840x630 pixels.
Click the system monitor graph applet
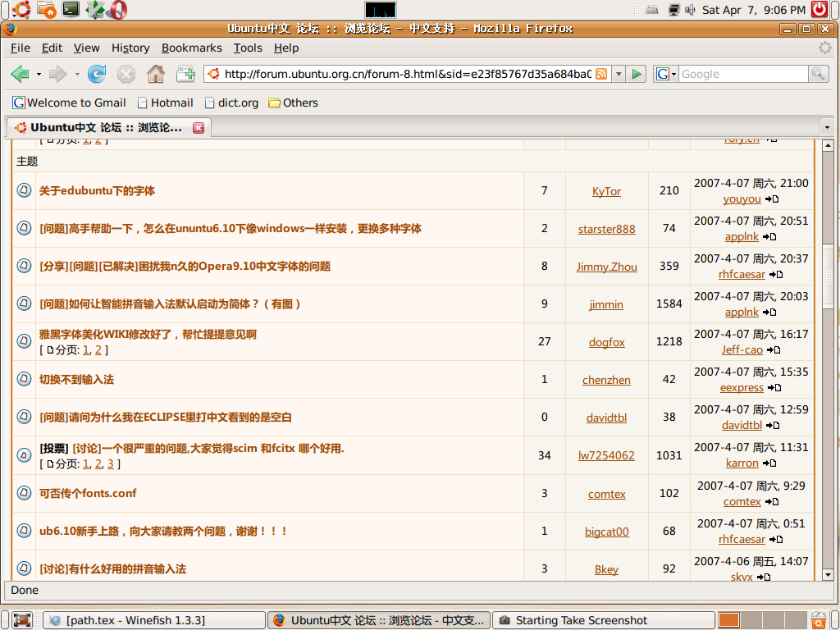tap(381, 10)
